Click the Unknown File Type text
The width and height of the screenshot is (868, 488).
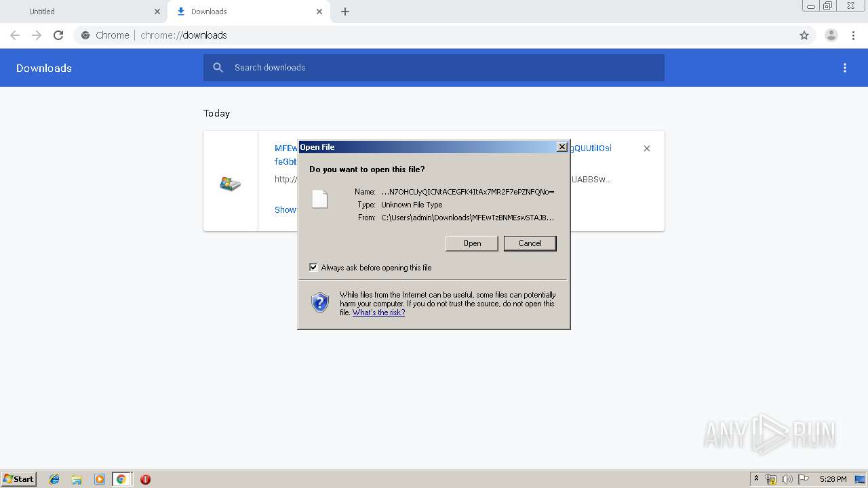coord(412,205)
